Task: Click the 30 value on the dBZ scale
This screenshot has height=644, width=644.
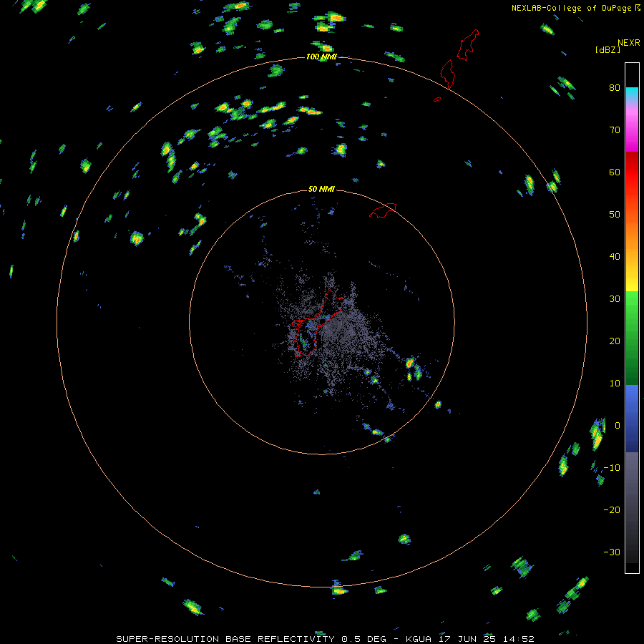Action: coord(615,298)
